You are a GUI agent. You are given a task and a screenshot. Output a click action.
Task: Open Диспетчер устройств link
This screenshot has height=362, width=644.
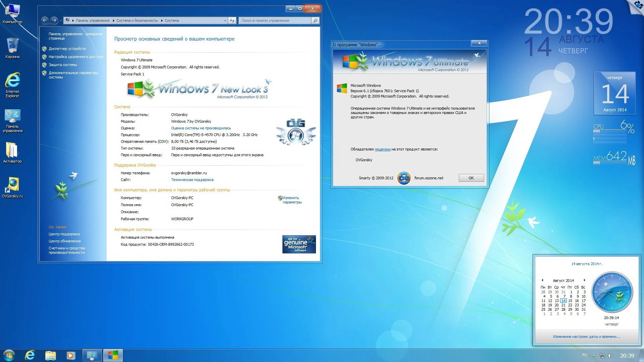pos(67,49)
